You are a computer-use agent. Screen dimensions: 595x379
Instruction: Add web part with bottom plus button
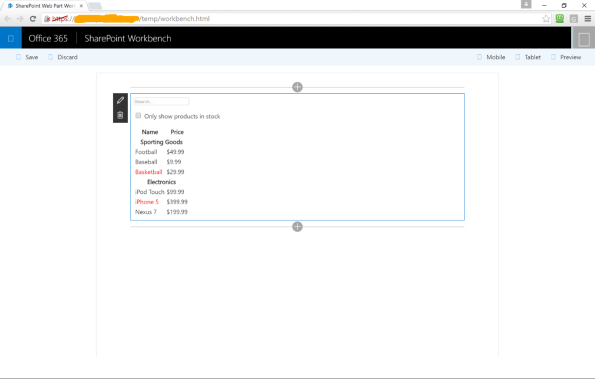[298, 227]
